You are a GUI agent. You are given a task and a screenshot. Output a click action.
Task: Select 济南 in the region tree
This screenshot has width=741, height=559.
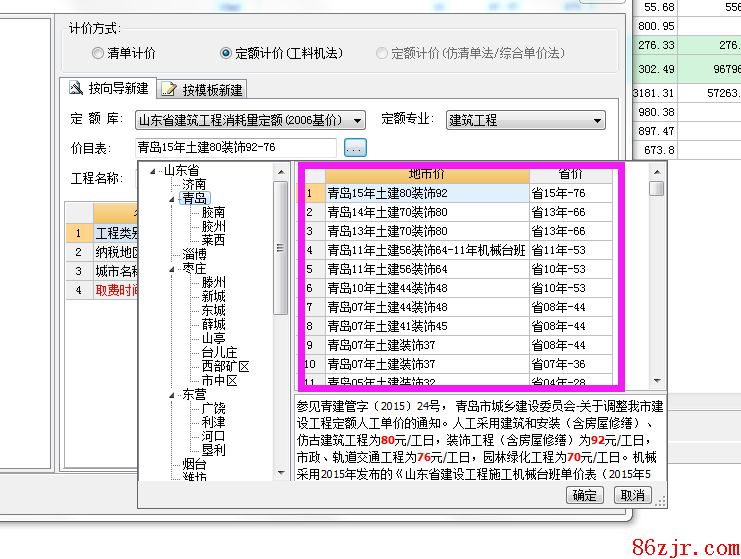194,185
